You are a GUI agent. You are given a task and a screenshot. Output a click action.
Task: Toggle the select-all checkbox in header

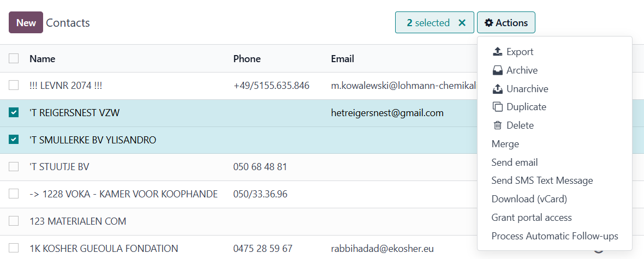[14, 58]
